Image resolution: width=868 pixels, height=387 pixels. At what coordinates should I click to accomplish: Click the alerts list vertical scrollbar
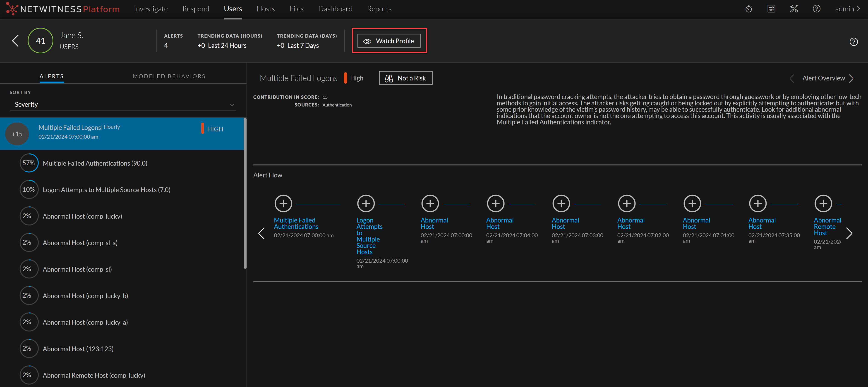point(245,193)
